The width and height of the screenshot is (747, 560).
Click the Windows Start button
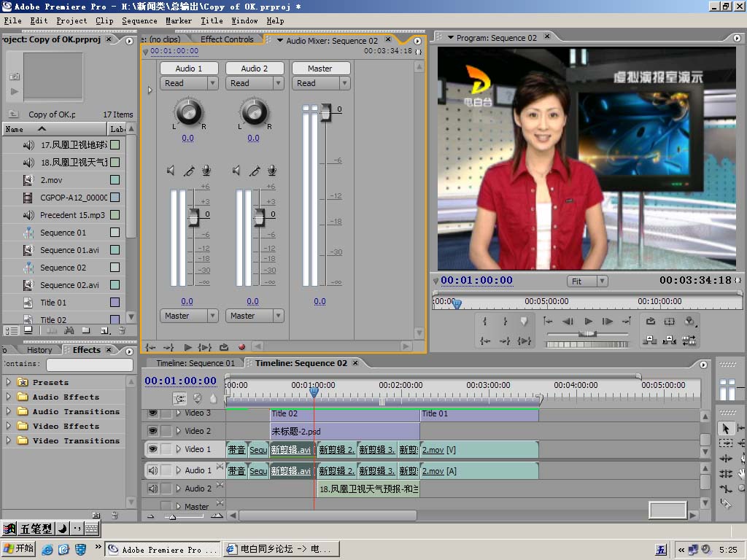point(19,548)
